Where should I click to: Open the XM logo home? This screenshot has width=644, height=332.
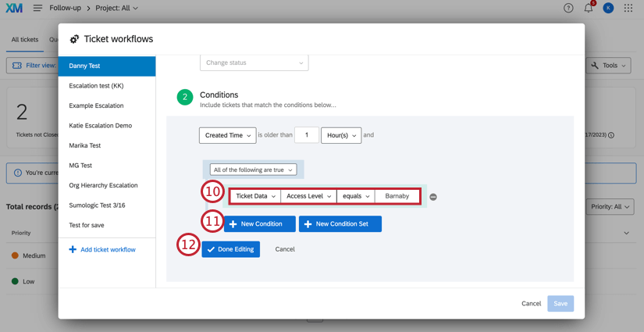[x=14, y=8]
